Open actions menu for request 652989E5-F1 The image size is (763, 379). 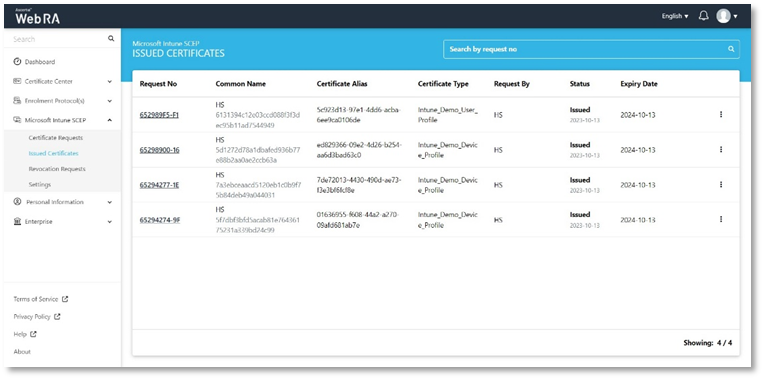pyautogui.click(x=721, y=114)
